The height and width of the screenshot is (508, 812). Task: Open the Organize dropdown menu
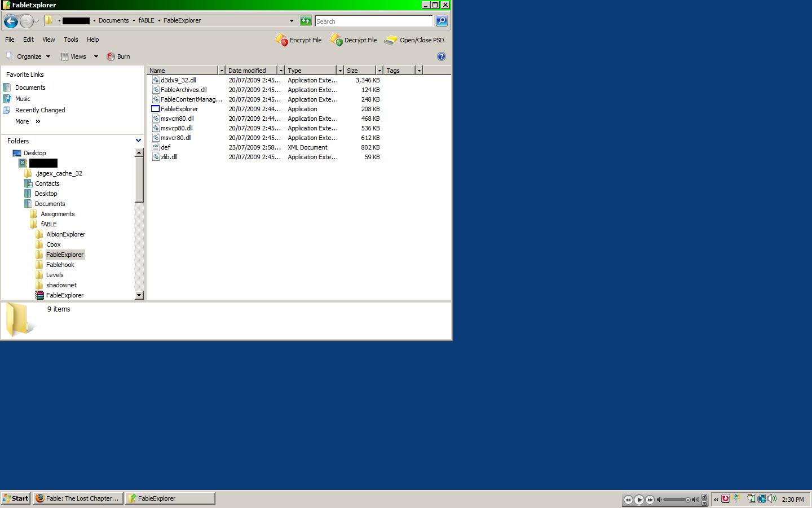(x=29, y=56)
